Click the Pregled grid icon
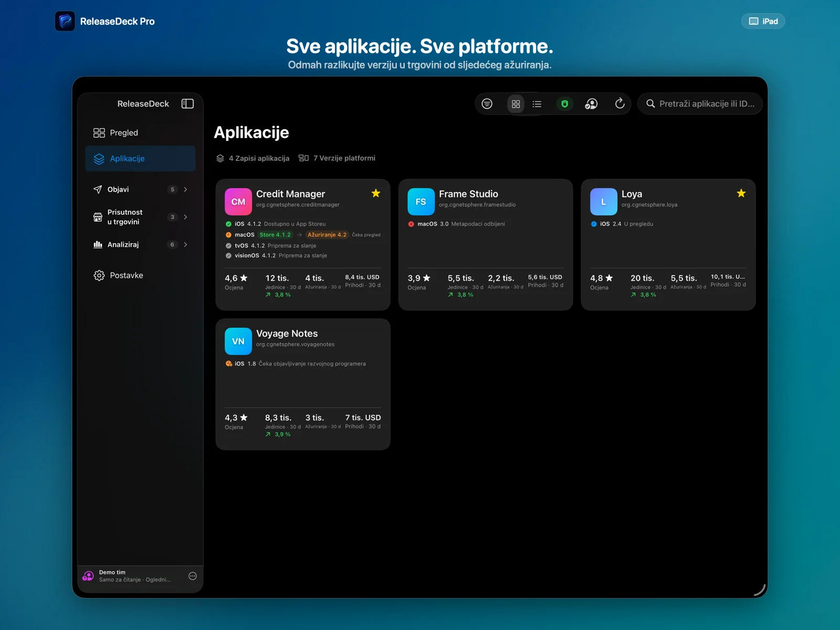This screenshot has width=840, height=630. 99,133
